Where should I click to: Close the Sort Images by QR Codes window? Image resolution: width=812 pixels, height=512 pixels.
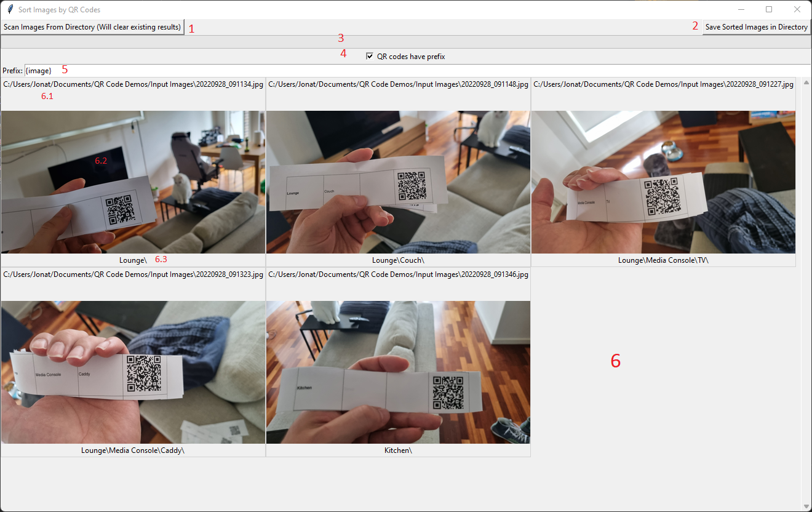click(797, 9)
